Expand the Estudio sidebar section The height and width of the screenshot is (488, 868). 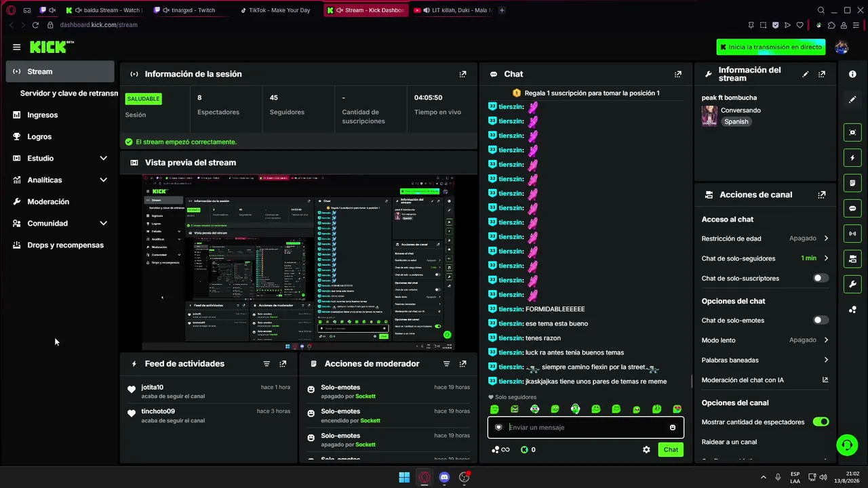[60, 158]
